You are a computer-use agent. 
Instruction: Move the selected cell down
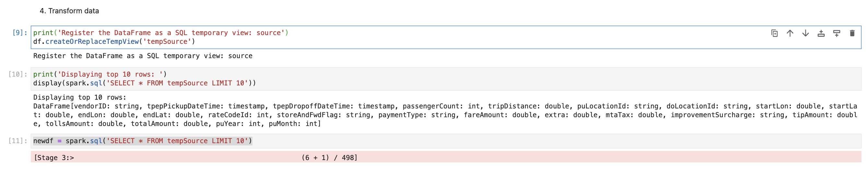[x=805, y=33]
